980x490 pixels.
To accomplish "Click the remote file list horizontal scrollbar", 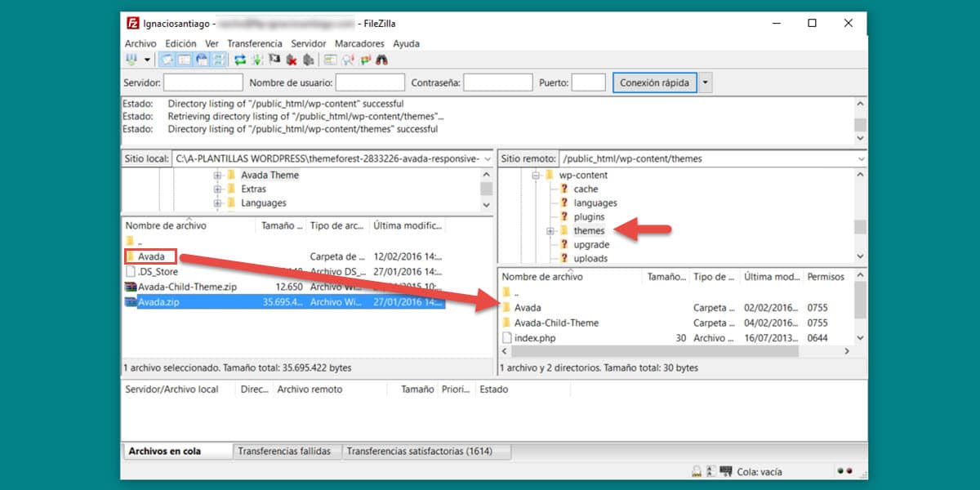I will coord(676,351).
